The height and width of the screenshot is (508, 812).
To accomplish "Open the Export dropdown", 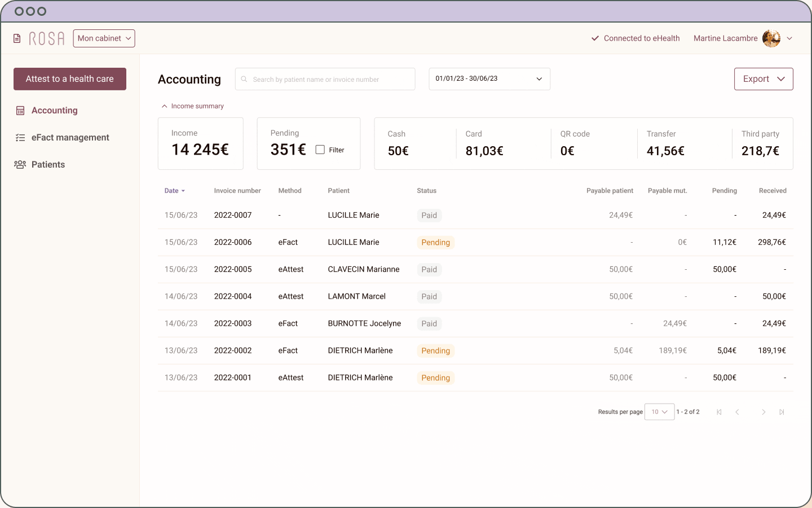I will click(x=764, y=79).
